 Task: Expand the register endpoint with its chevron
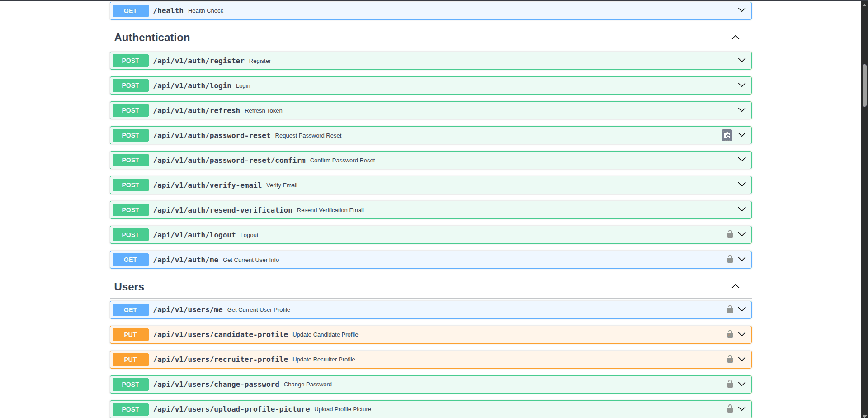[x=741, y=60]
